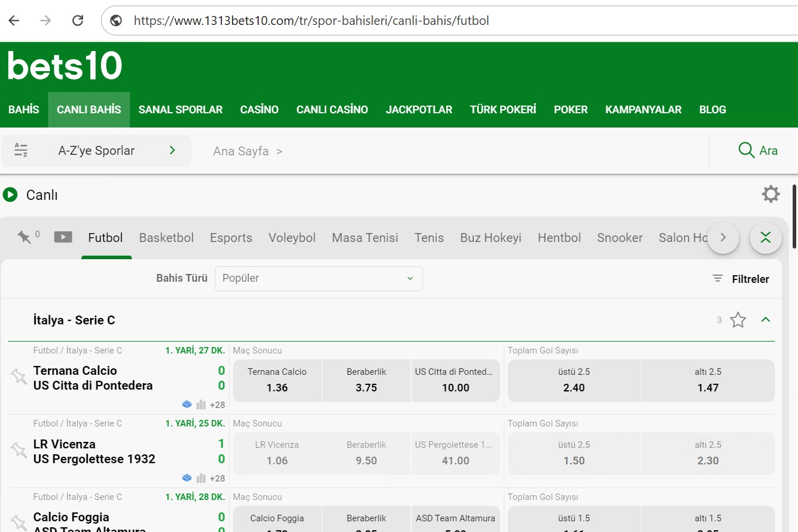
Task: Show +28 more markets for LR Vicenza
Action: tap(217, 479)
